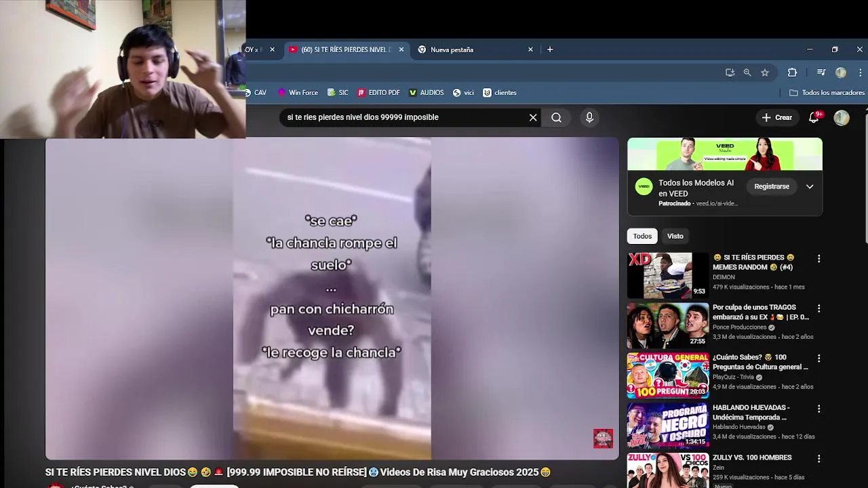Run the YouTube search with magnifier button
This screenshot has height=488, width=868.
(x=556, y=117)
